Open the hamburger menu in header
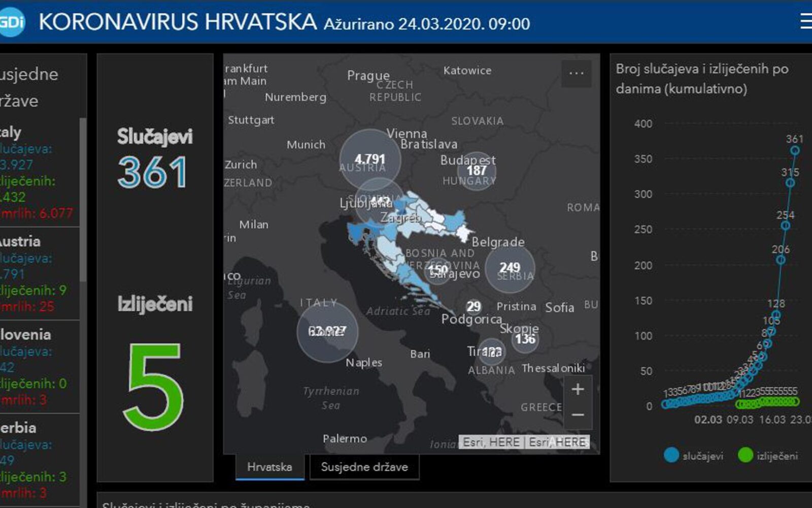 click(805, 21)
